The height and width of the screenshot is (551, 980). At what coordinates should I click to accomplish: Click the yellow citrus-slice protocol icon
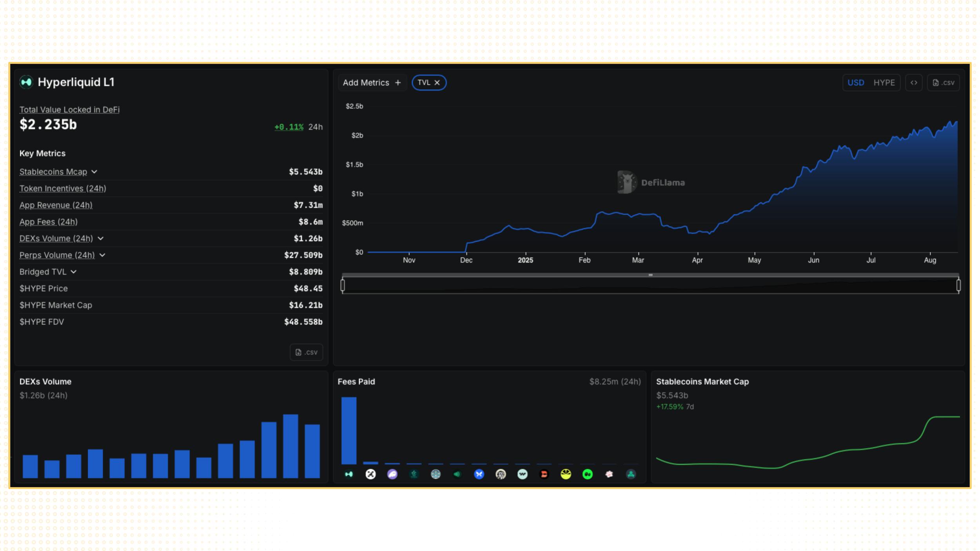point(566,474)
